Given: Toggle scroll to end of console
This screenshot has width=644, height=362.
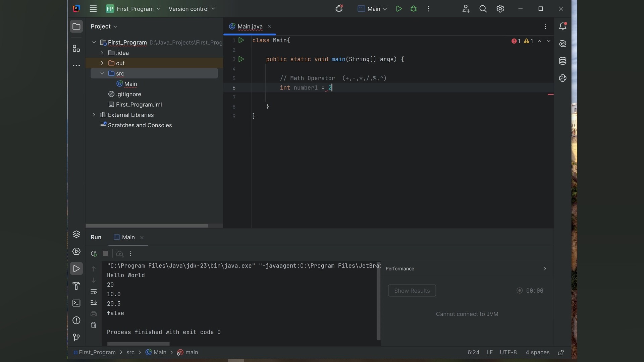Looking at the screenshot, I should point(94,303).
